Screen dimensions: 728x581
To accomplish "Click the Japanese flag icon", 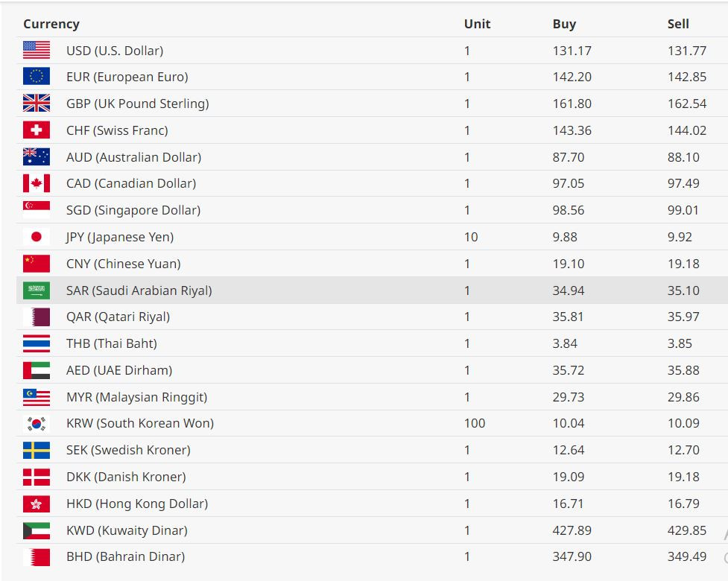I will [37, 237].
